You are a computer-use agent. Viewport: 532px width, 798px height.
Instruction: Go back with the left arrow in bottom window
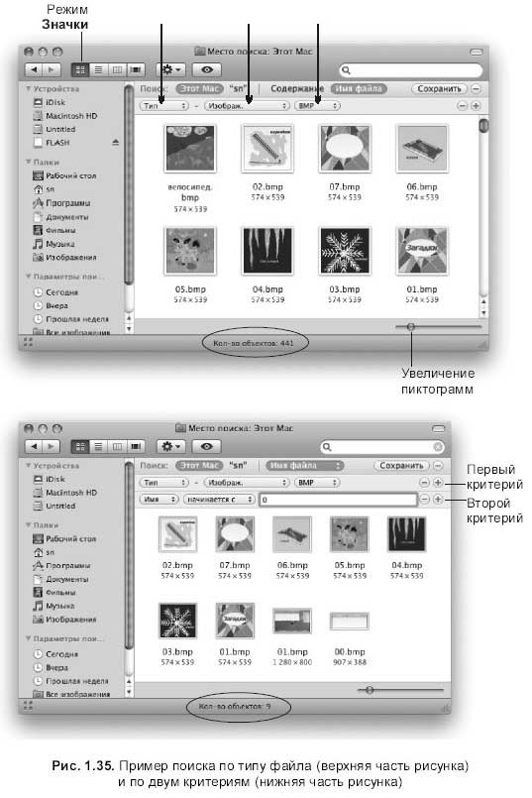click(34, 446)
